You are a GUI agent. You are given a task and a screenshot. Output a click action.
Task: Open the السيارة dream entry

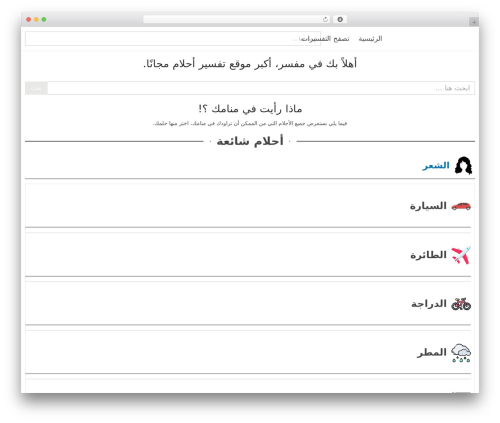(428, 206)
